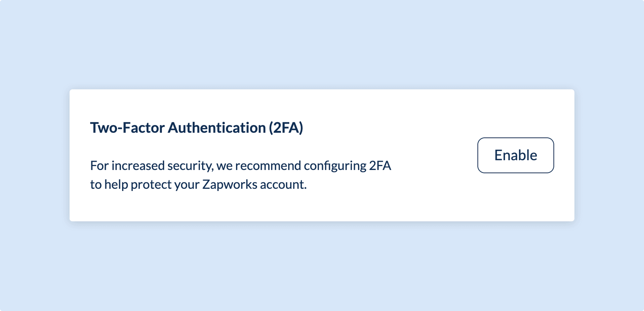Click the word increased in the description
The width and height of the screenshot is (644, 311).
(138, 166)
